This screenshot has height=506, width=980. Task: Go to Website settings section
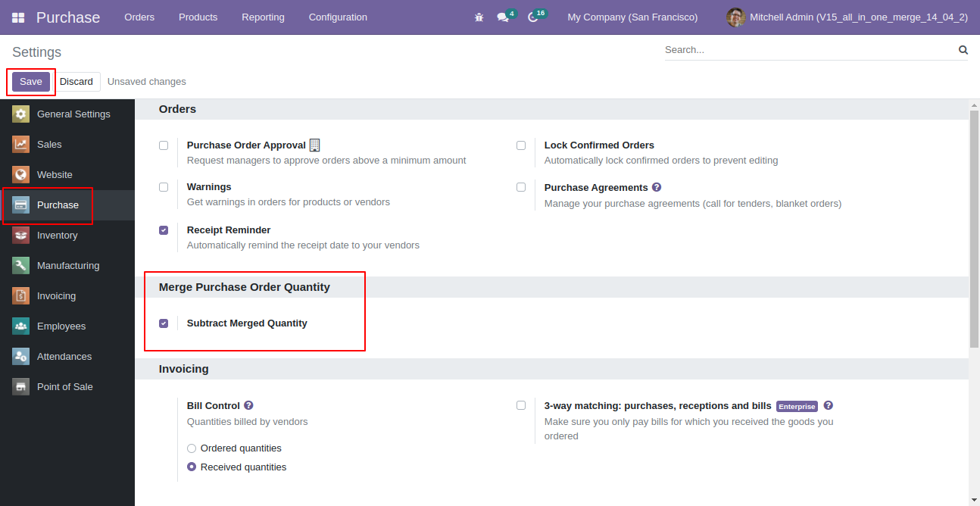(x=67, y=175)
